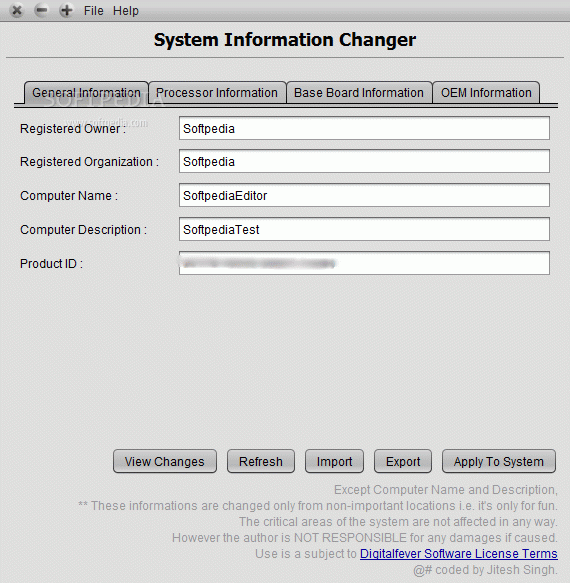Switch to Base Board Information tab
Screen dimensions: 570x583
click(x=359, y=93)
